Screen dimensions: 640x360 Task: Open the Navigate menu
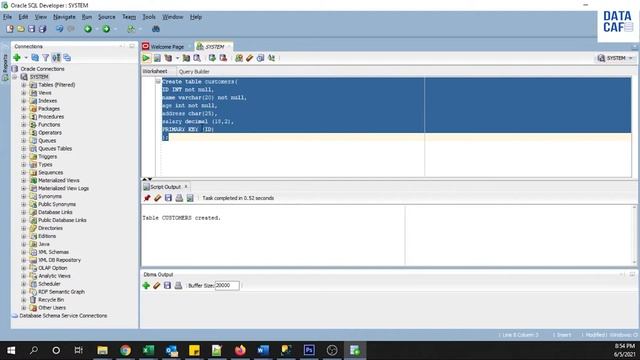[64, 17]
